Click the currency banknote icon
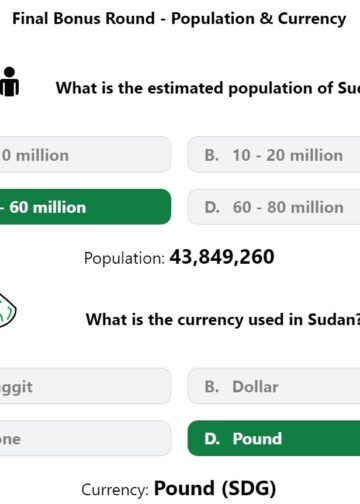 [x=7, y=311]
